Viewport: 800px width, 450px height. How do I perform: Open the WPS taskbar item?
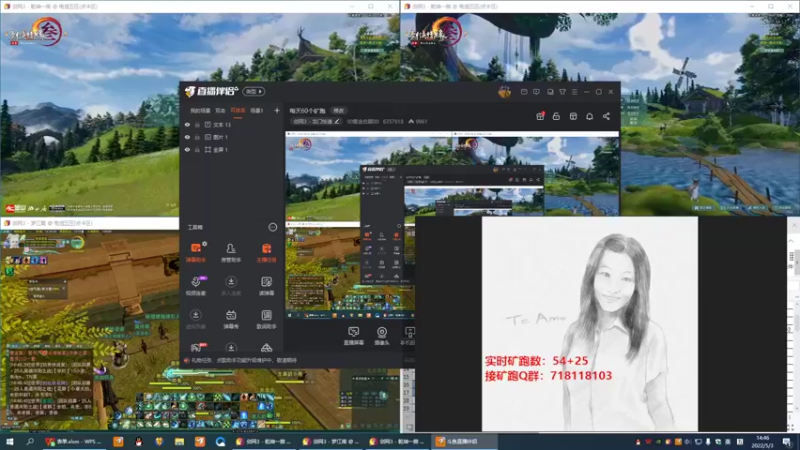pyautogui.click(x=74, y=442)
